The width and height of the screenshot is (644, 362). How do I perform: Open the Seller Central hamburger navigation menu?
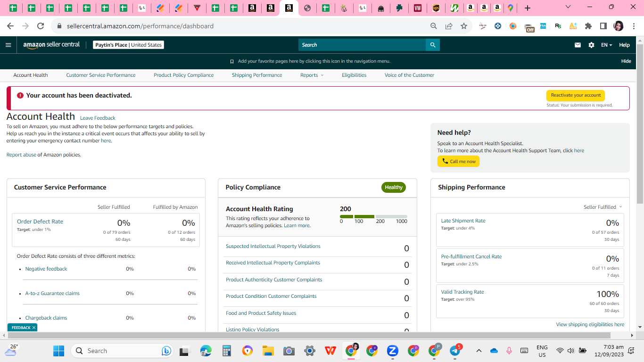[8, 45]
